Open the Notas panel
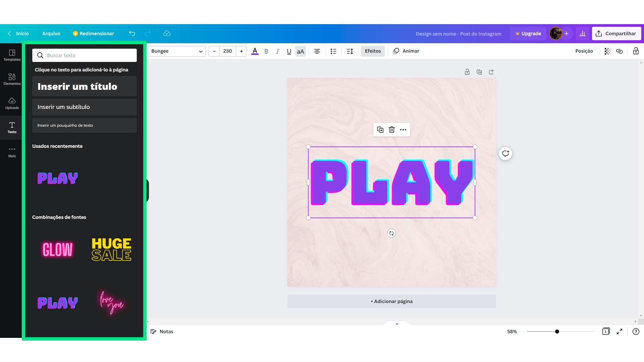644x362 pixels. (162, 331)
